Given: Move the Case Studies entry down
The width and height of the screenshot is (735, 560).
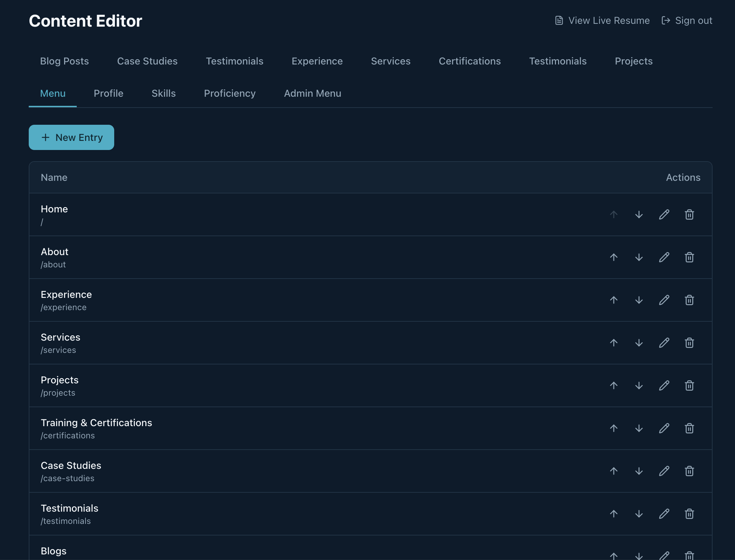Looking at the screenshot, I should (x=639, y=471).
